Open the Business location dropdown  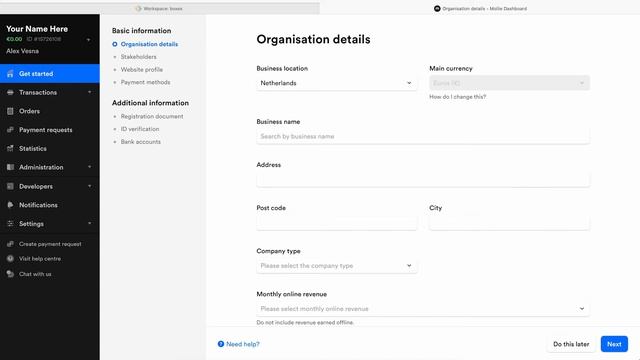(x=337, y=83)
